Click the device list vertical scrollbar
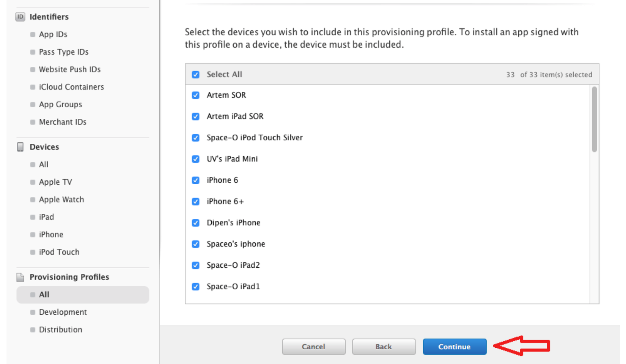Viewport: 626px width, 364px height. (x=594, y=119)
